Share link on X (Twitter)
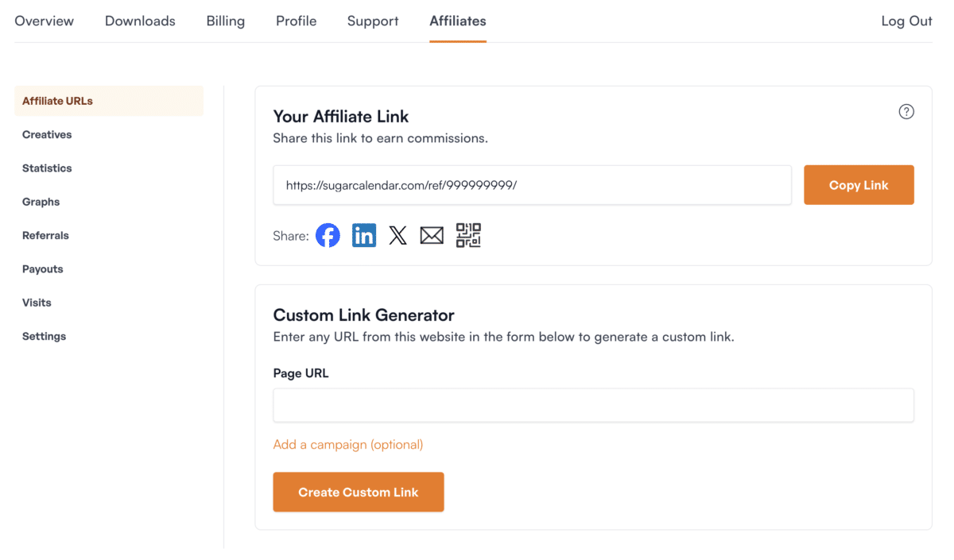 (x=398, y=235)
